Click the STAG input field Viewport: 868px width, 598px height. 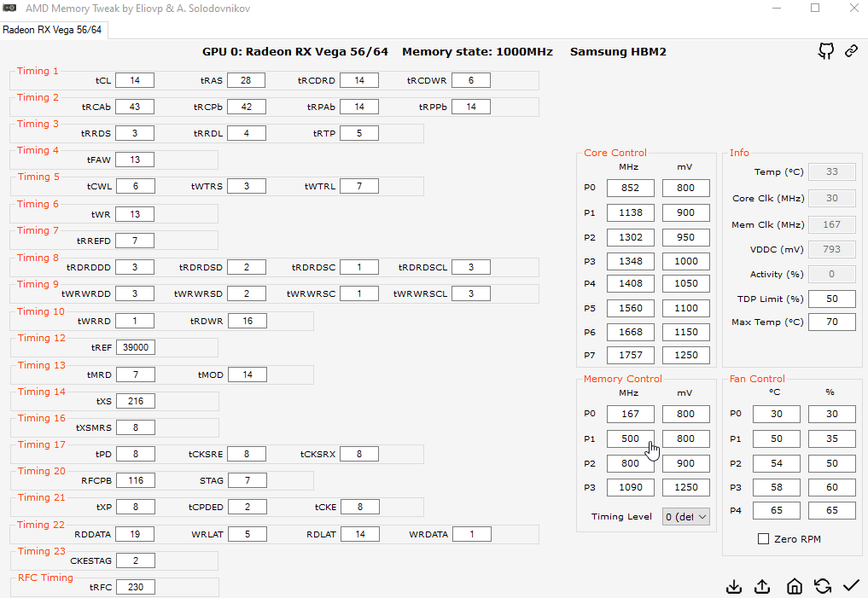pyautogui.click(x=248, y=481)
